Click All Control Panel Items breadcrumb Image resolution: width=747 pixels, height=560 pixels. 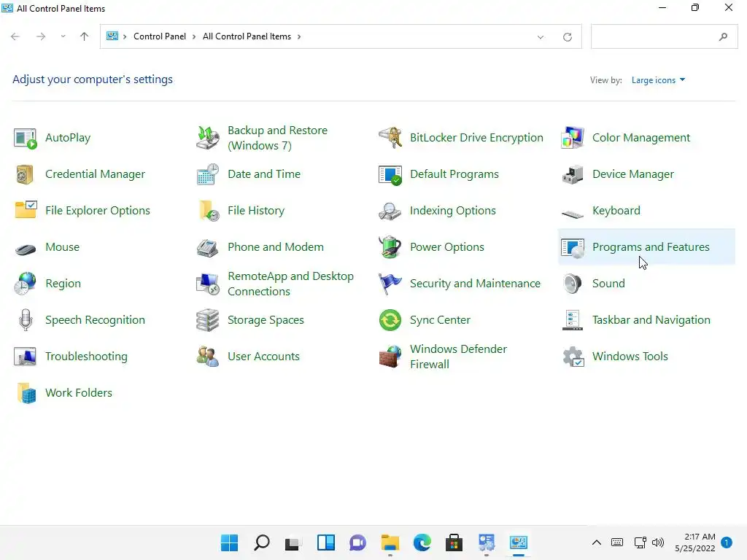247,36
